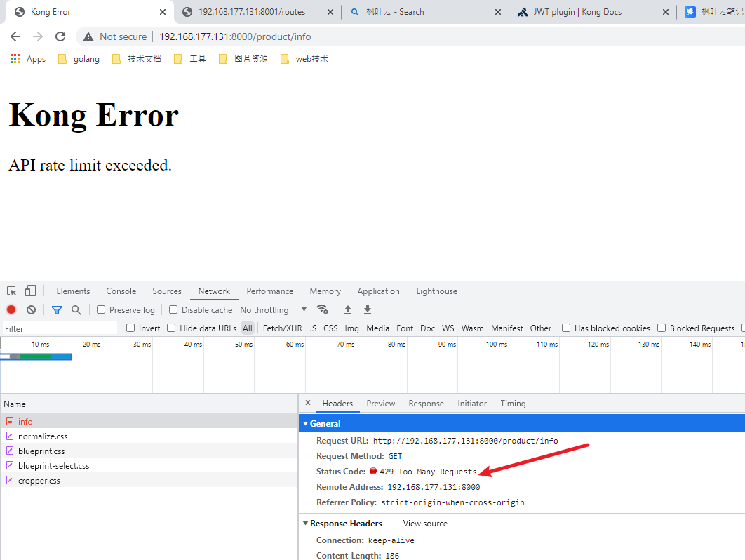Screen dimensions: 745x560
Task: Show the request Response tab
Action: 427,403
